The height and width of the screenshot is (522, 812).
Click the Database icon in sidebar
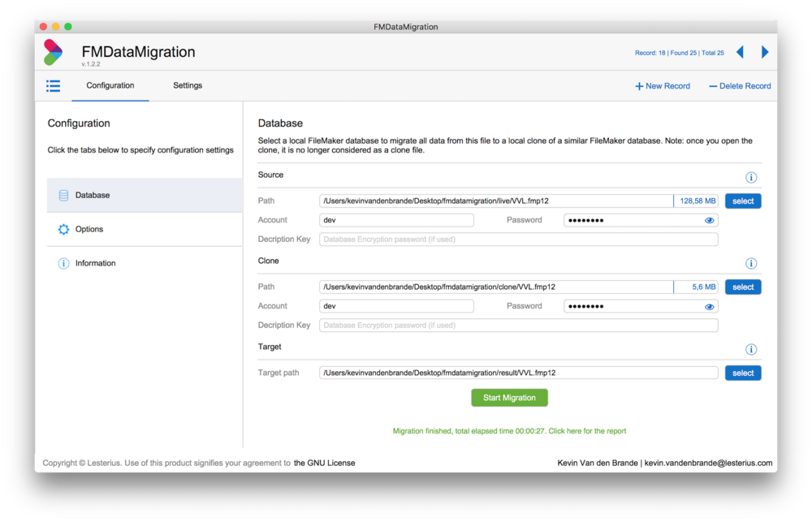coord(63,195)
